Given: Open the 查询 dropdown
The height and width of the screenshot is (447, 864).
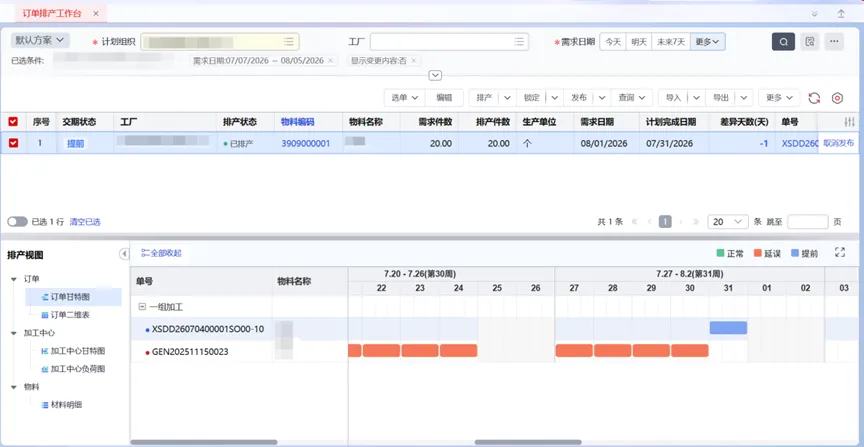Looking at the screenshot, I should click(631, 98).
